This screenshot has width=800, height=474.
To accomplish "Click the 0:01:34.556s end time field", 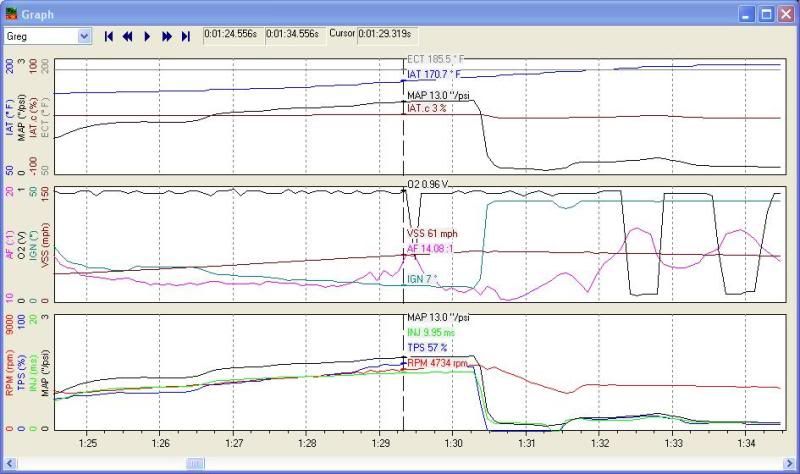I will click(293, 33).
